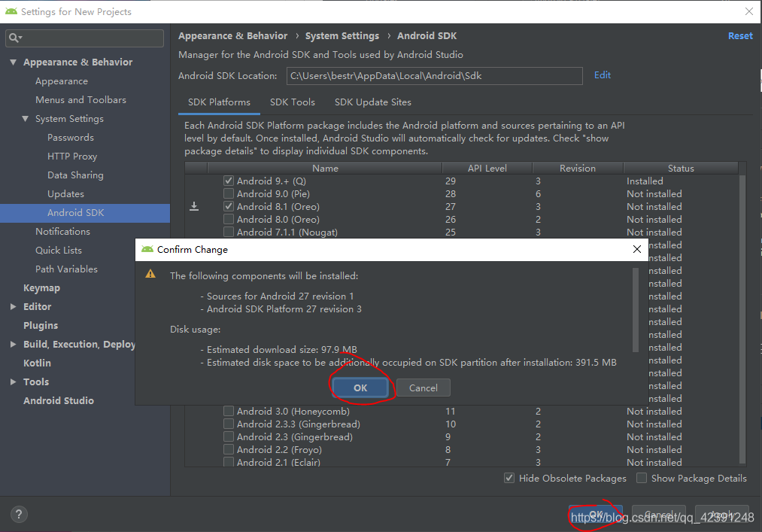Expand the Editor settings node
The image size is (762, 532).
coord(12,306)
